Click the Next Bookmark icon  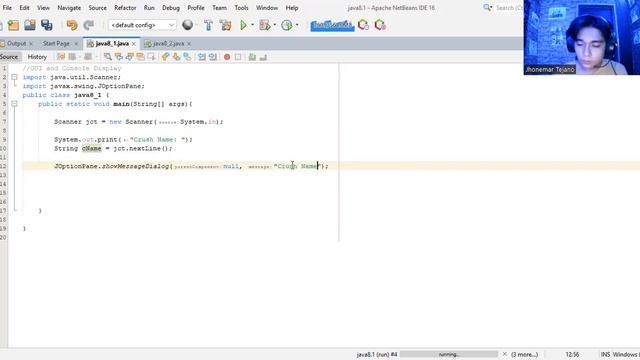(x=176, y=57)
